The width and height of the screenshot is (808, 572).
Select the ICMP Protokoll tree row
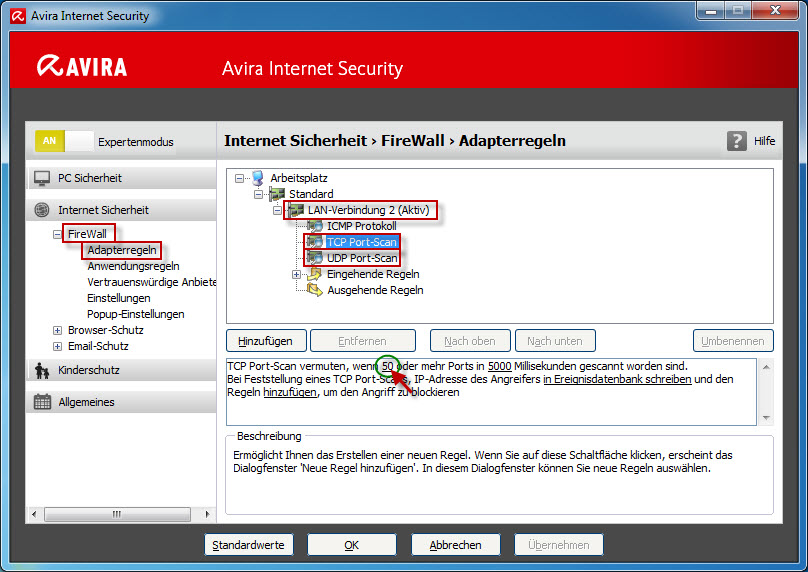click(x=362, y=226)
